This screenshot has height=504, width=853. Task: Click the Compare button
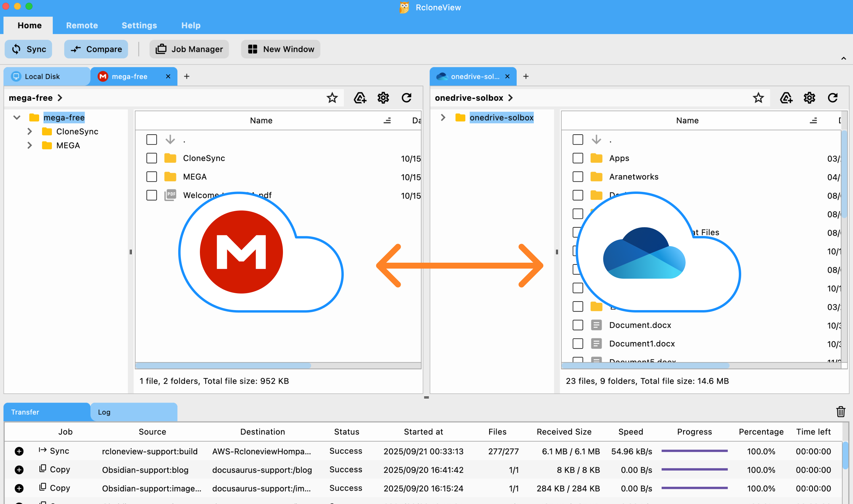pos(96,49)
